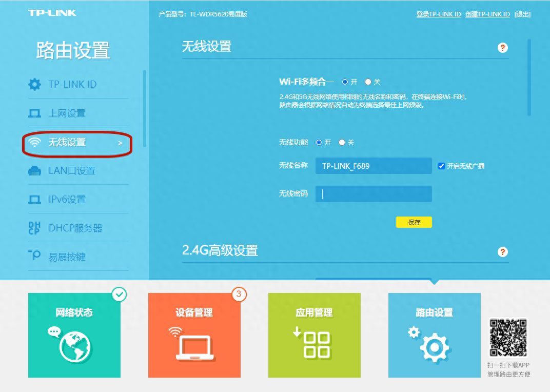Click the LAN口设置 port icon
The height and width of the screenshot is (392, 550).
[35, 171]
